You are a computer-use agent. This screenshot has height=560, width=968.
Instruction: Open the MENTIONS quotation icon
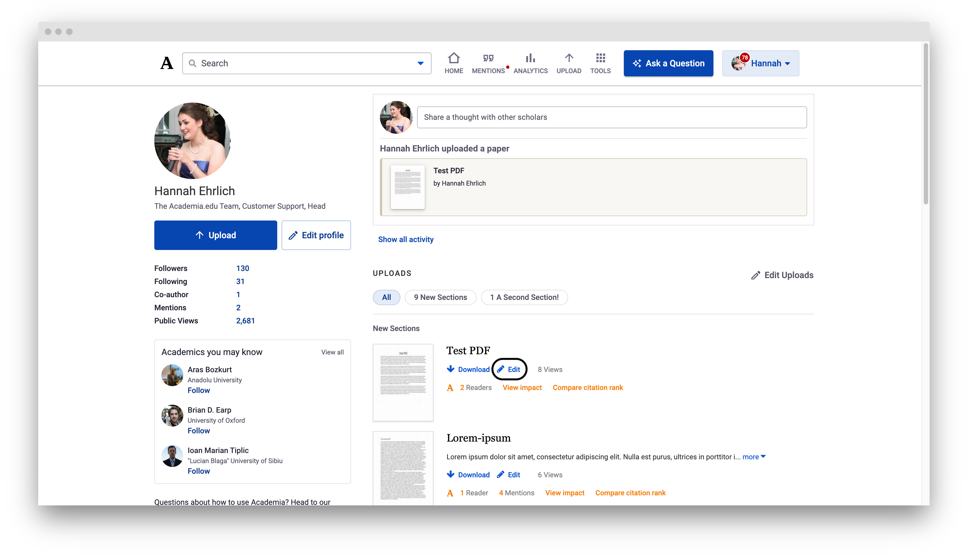(x=488, y=58)
